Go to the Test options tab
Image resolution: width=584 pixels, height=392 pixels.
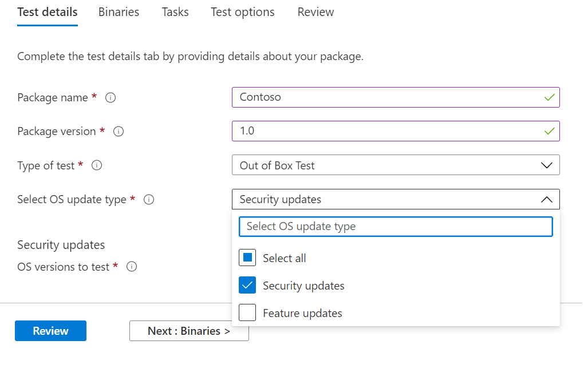point(242,12)
